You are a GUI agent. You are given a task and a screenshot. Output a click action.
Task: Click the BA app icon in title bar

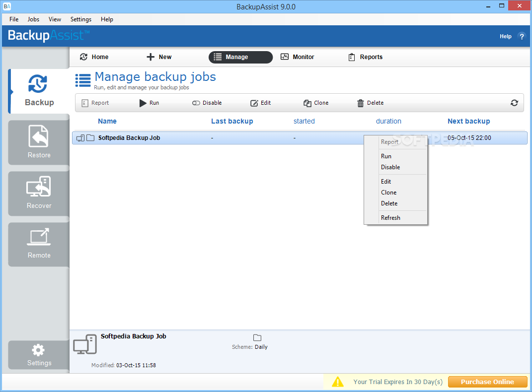[7, 6]
